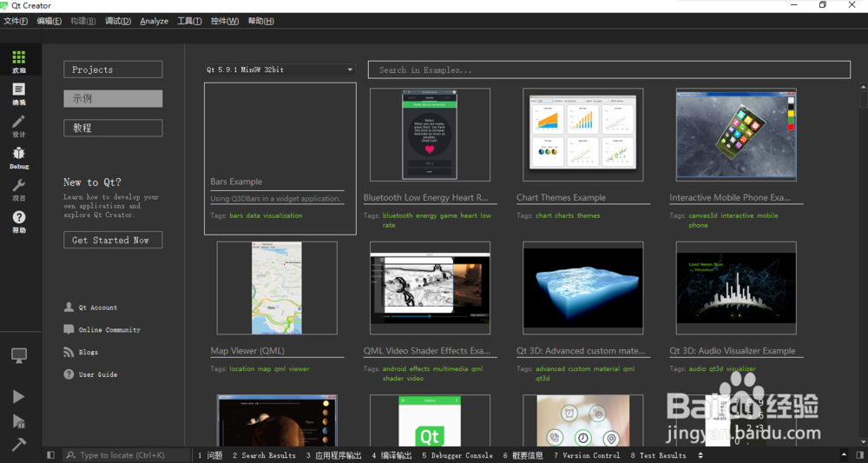Click Search in Examples field
The image size is (868, 463).
click(609, 69)
